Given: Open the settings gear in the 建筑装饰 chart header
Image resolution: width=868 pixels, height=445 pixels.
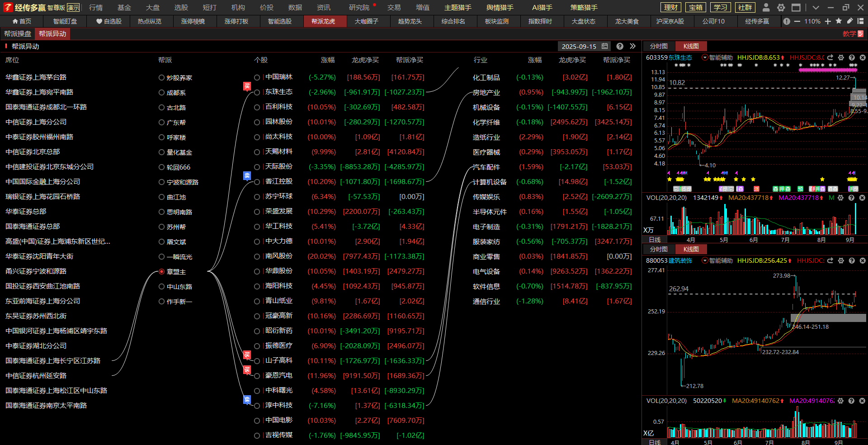Looking at the screenshot, I should [841, 260].
